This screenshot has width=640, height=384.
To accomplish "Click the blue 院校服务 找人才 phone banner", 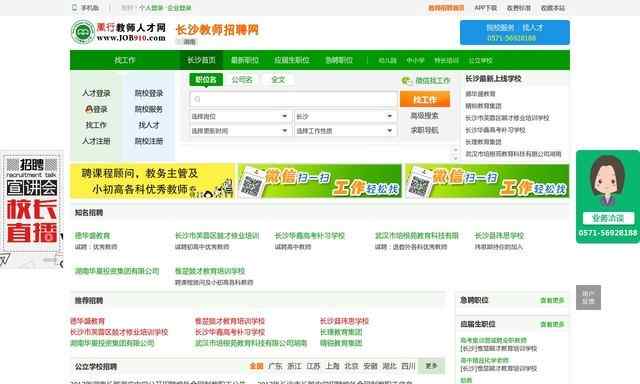I will tap(515, 32).
